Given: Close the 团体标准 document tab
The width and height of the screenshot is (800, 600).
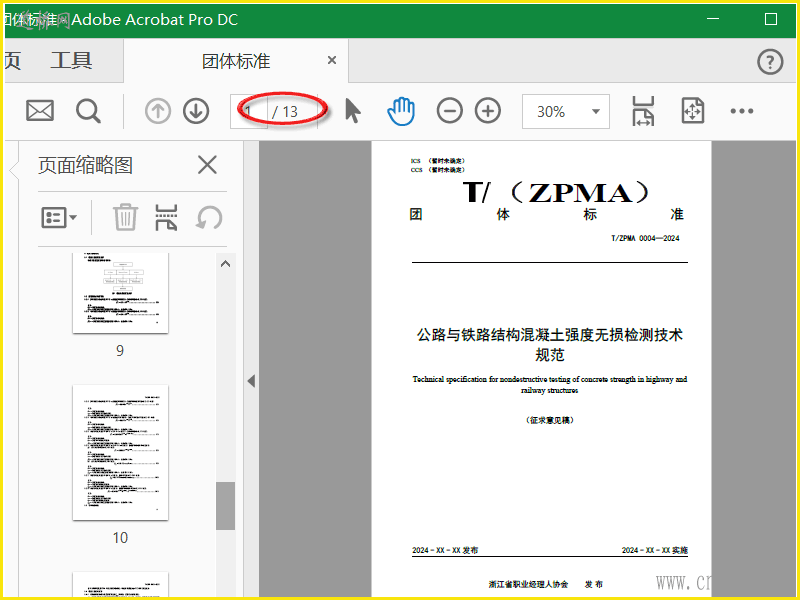Looking at the screenshot, I should pos(332,61).
